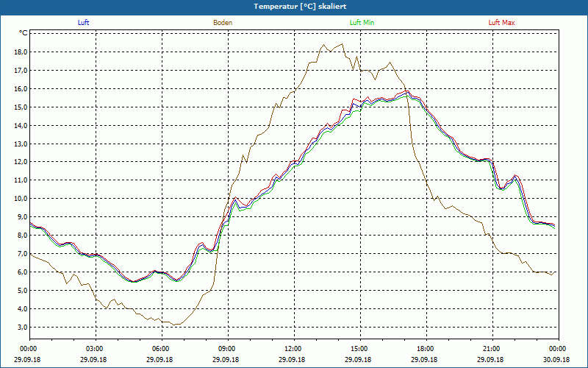Screen dimensions: 588x368
Task: Click the 14,0 y-axis value
Action: [21, 125]
